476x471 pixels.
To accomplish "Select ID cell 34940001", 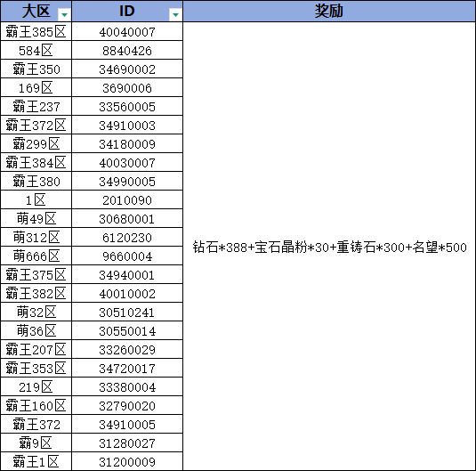I will [127, 275].
